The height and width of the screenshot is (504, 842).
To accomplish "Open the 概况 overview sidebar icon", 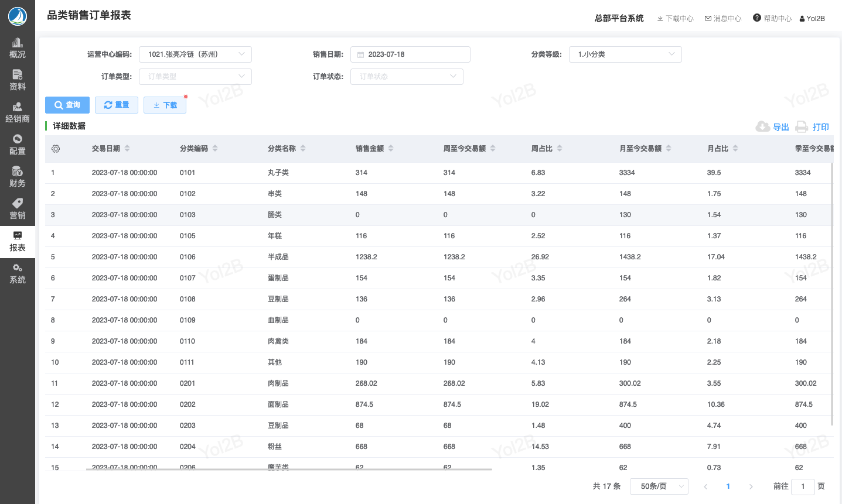I will tap(18, 48).
